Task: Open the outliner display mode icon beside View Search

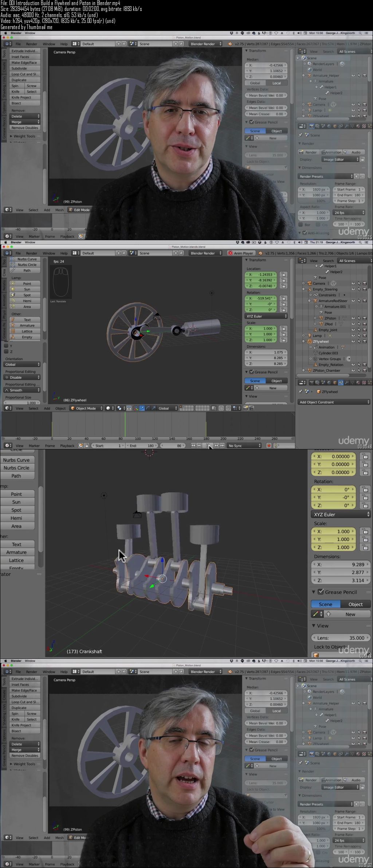Action: (302, 261)
